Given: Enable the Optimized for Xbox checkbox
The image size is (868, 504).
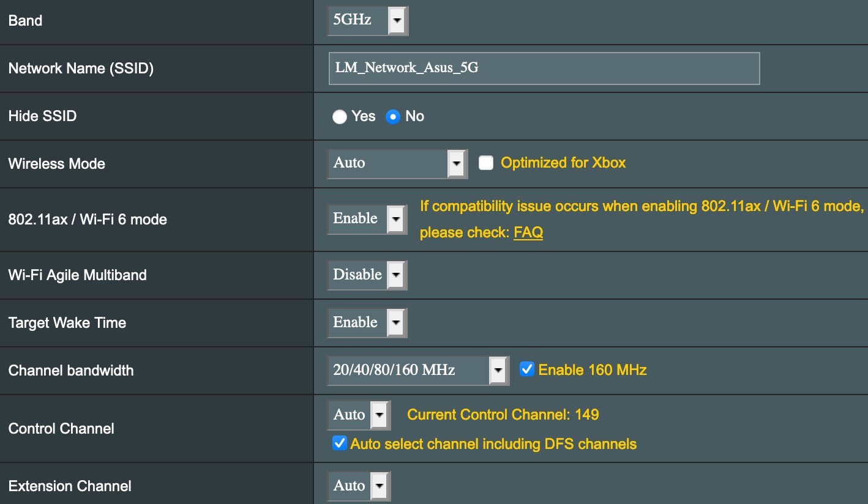Looking at the screenshot, I should click(x=486, y=163).
